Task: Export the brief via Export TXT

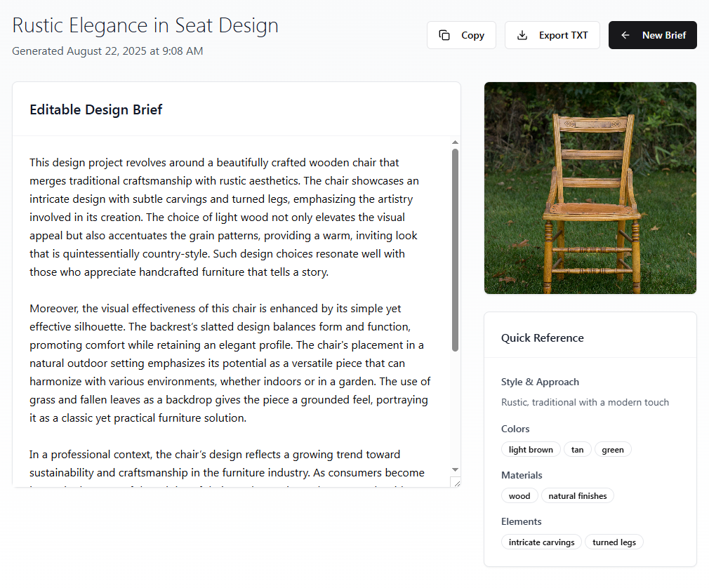Action: tap(552, 35)
